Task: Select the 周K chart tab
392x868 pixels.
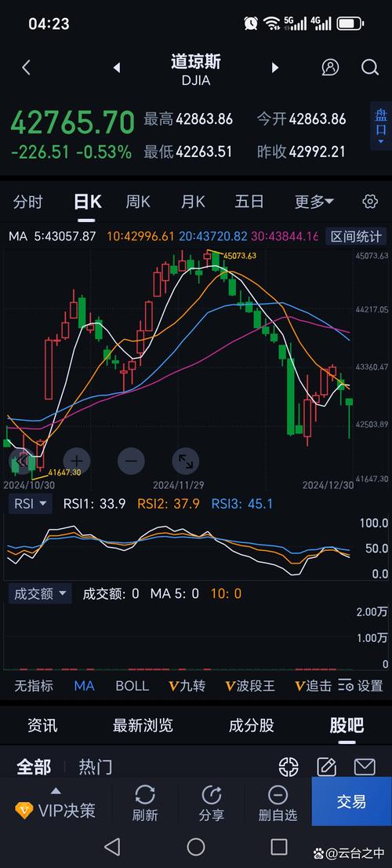Action: pos(138,202)
